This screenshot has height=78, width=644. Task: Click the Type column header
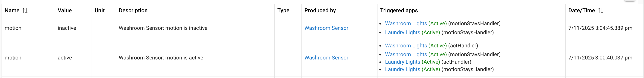283,11
